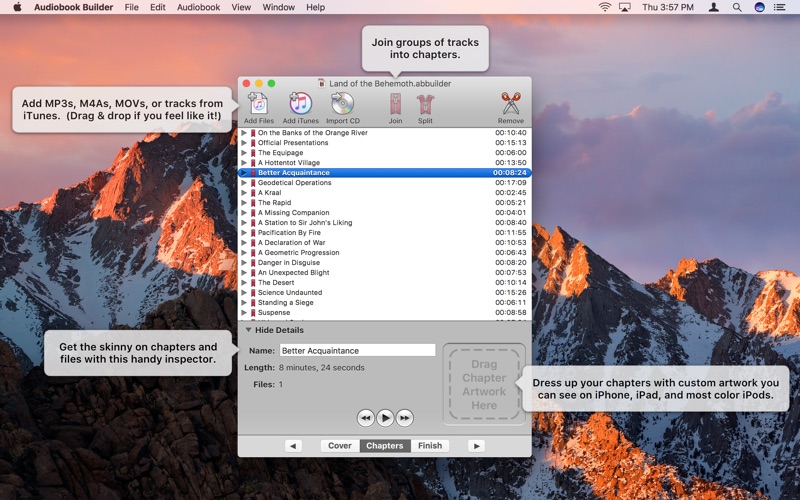Collapse the Hide Details disclosure triangle
The image size is (800, 500).
tap(249, 330)
